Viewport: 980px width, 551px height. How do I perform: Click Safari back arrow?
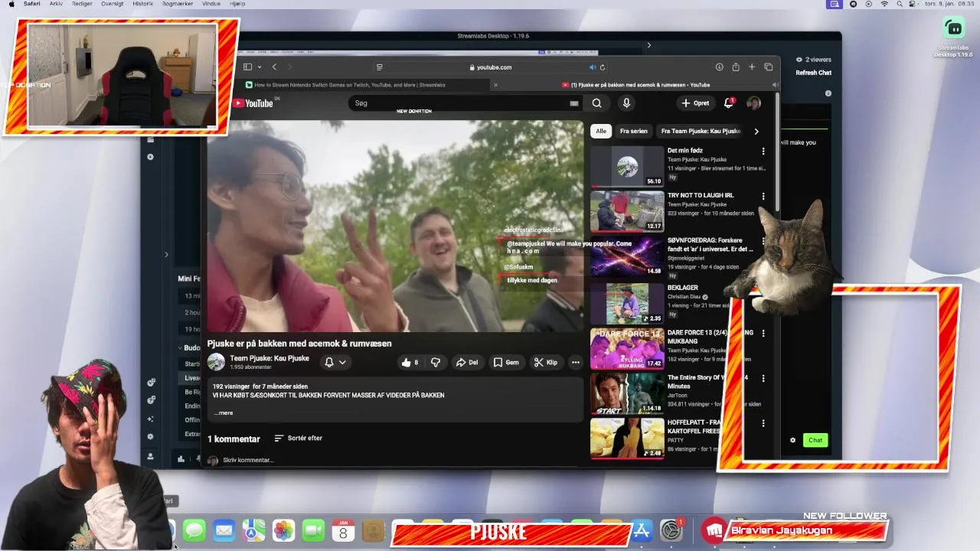tap(274, 67)
